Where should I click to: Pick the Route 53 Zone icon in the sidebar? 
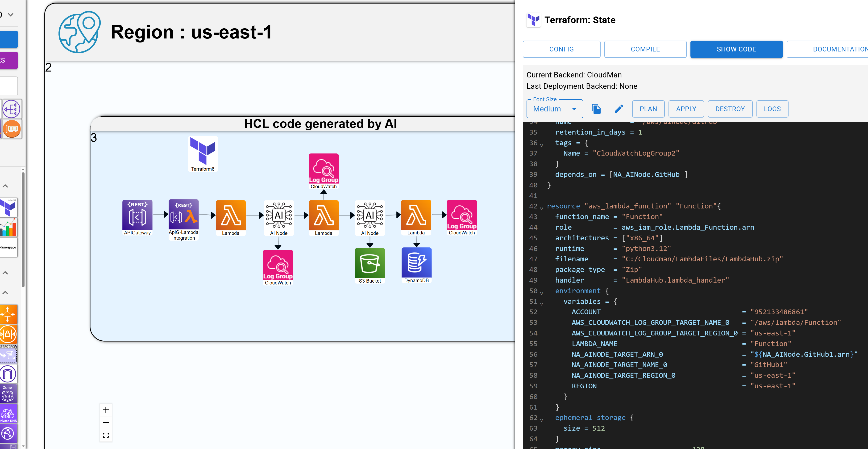point(8,394)
